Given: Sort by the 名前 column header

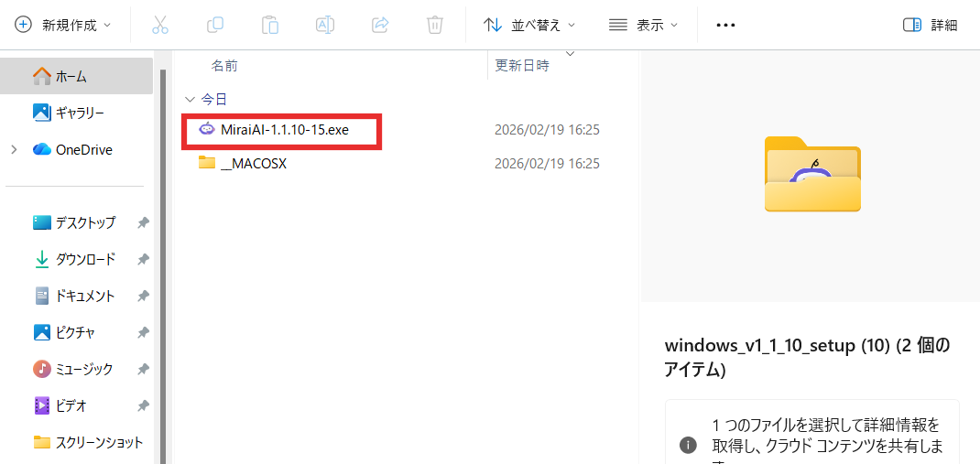Looking at the screenshot, I should point(224,66).
